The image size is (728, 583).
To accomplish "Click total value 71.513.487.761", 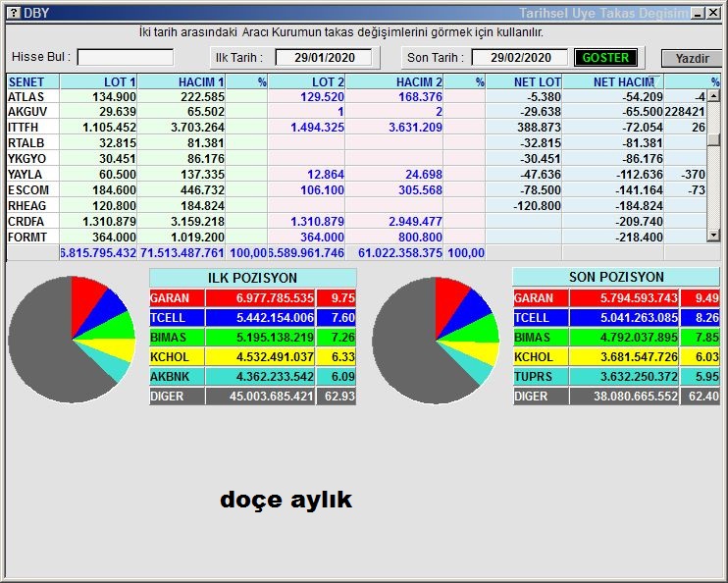I will pyautogui.click(x=182, y=253).
